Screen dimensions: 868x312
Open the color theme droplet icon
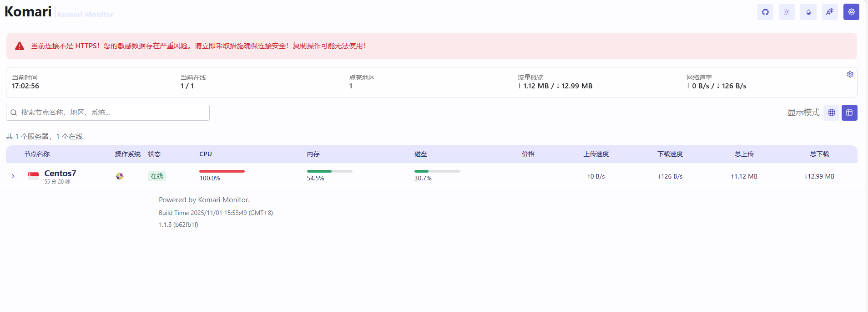[x=808, y=12]
